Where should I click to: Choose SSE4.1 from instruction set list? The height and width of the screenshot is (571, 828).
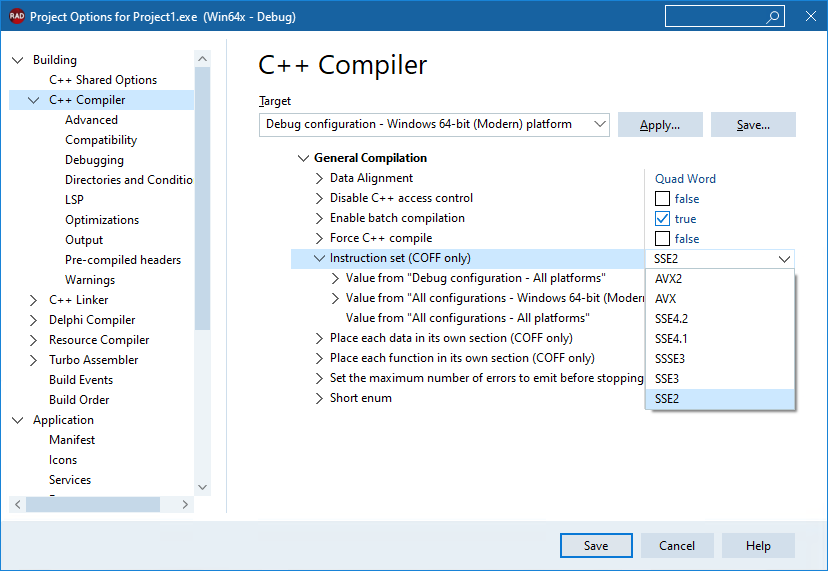(720, 339)
